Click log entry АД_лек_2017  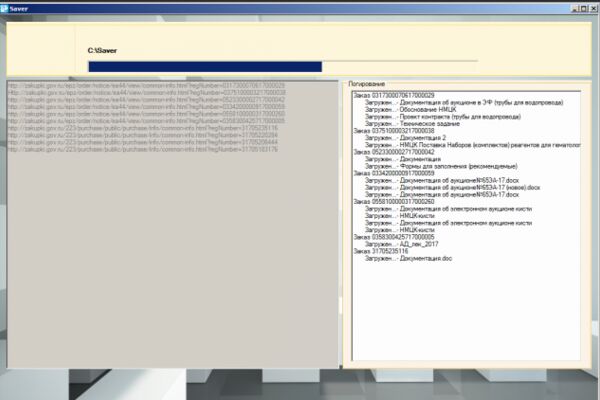tap(401, 244)
